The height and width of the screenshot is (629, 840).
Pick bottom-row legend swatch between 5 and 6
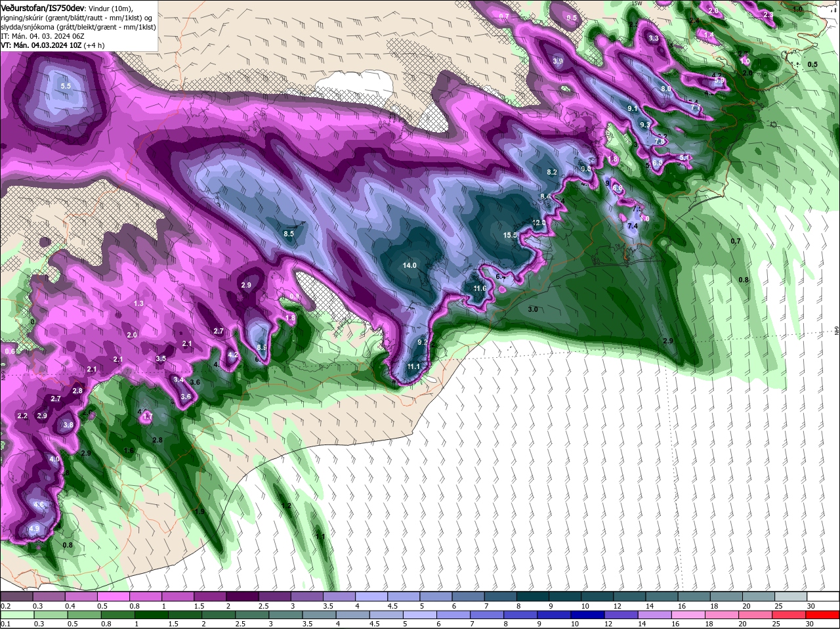tap(420, 615)
